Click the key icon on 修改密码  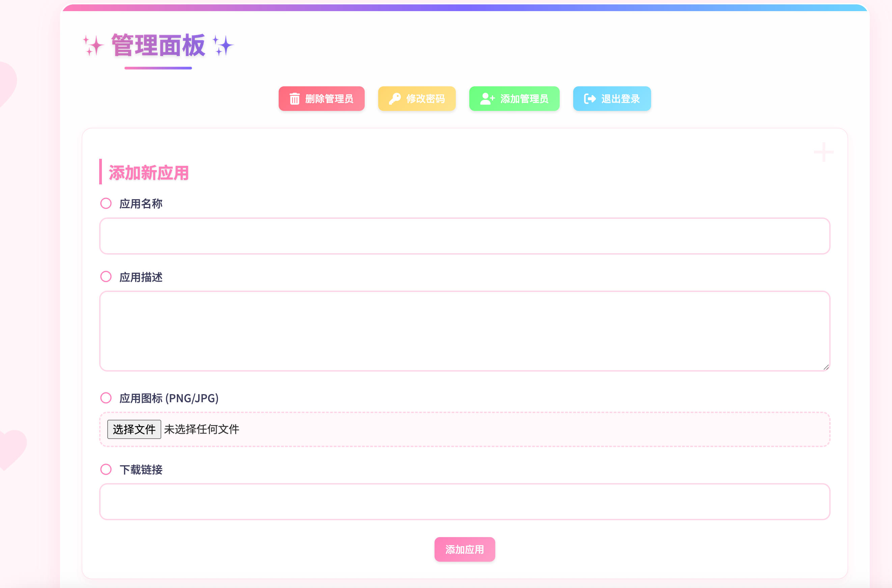coord(394,99)
